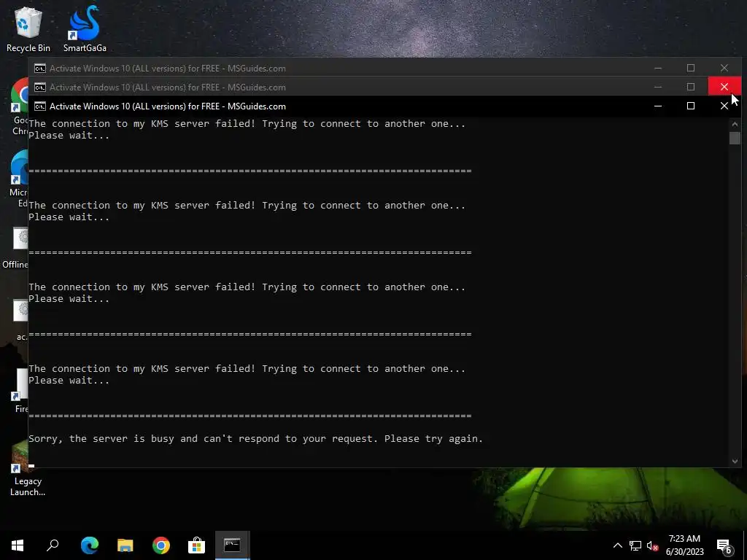
Task: Open the Recycle Bin desktop icon
Action: 28,29
